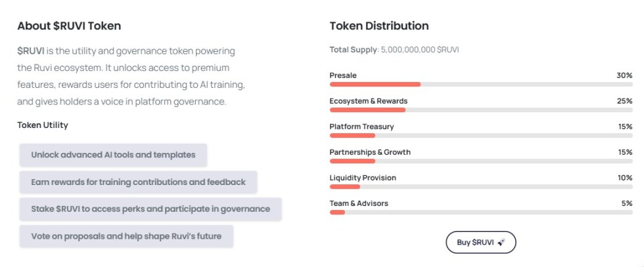Click 'Stake $RUVI to access perks' pill
644x267 pixels.
[150, 209]
